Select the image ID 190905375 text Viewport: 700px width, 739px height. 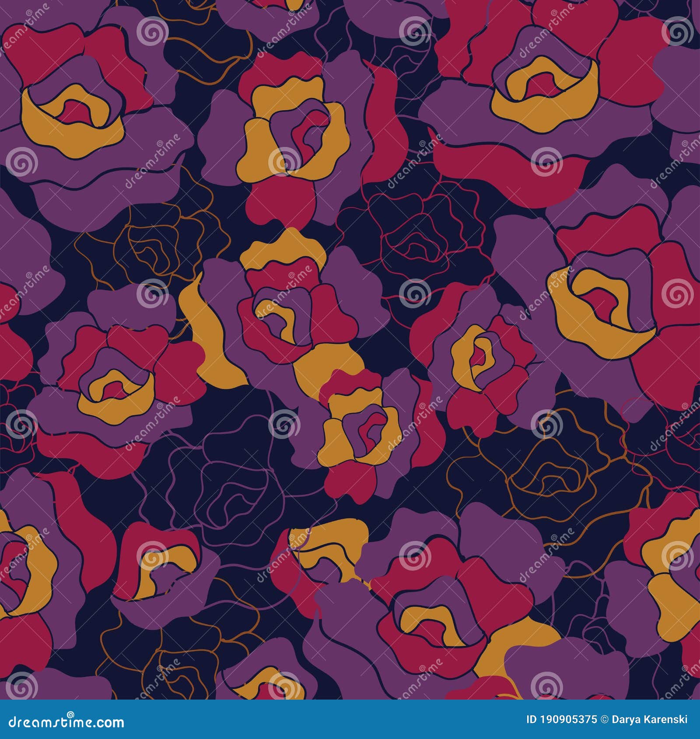tap(562, 719)
